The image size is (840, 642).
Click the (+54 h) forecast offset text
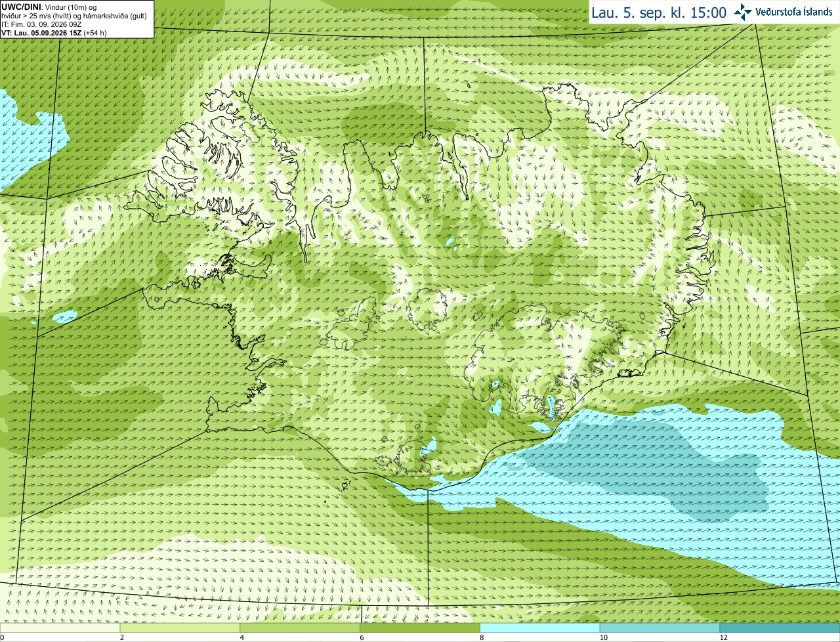[95, 33]
